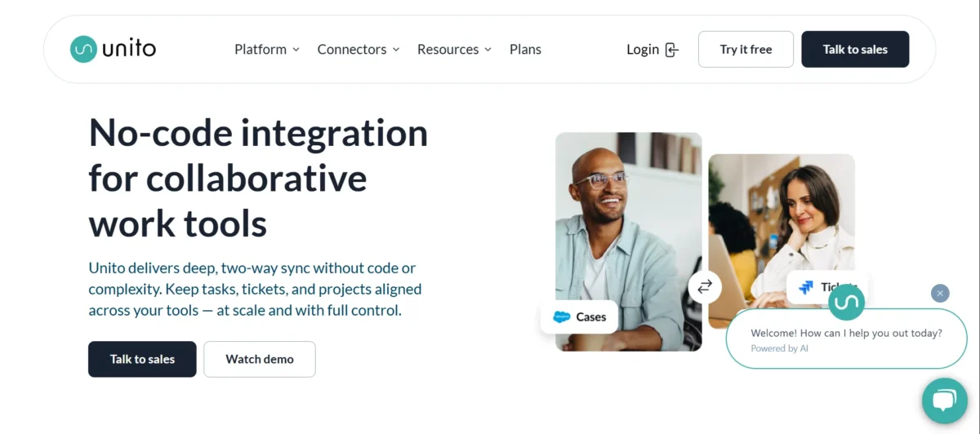Click the Salesforce cloud icon beside Cases
Image resolution: width=980 pixels, height=434 pixels.
pos(562,317)
